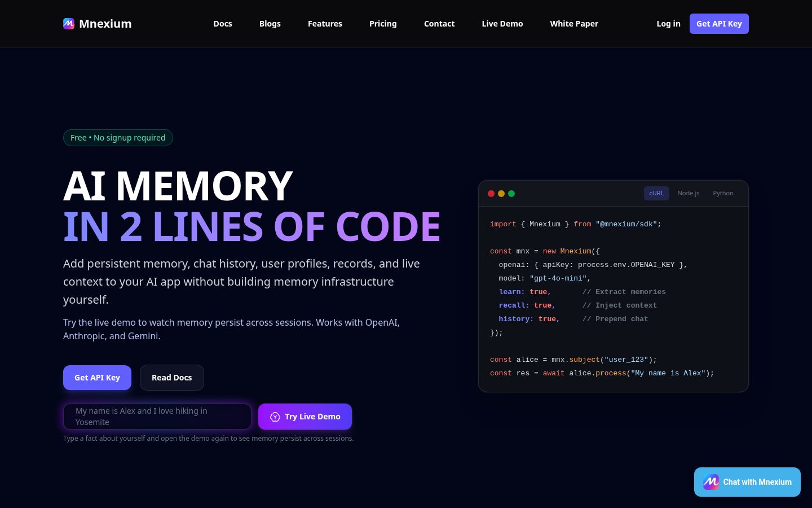Click the mnx.subject("user_123") code line
Image resolution: width=812 pixels, height=508 pixels.
tap(573, 360)
